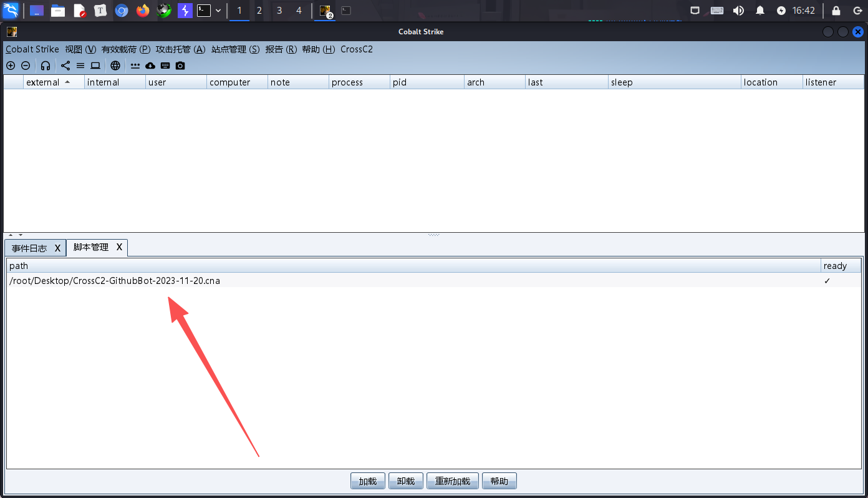Show the pivot graph share icon
The width and height of the screenshot is (868, 498).
click(x=65, y=66)
